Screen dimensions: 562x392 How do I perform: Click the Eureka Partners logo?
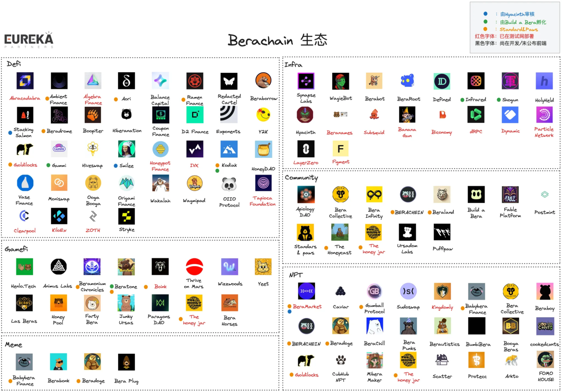point(29,40)
